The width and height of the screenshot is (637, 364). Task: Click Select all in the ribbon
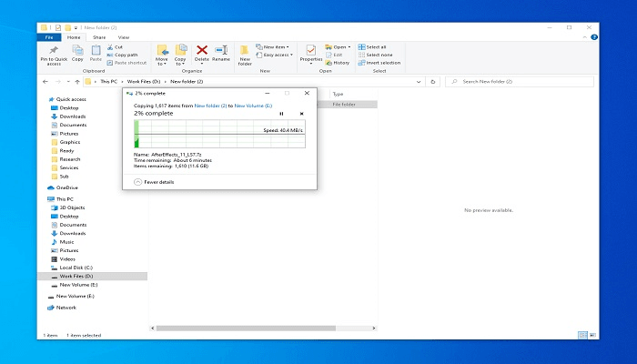[374, 46]
